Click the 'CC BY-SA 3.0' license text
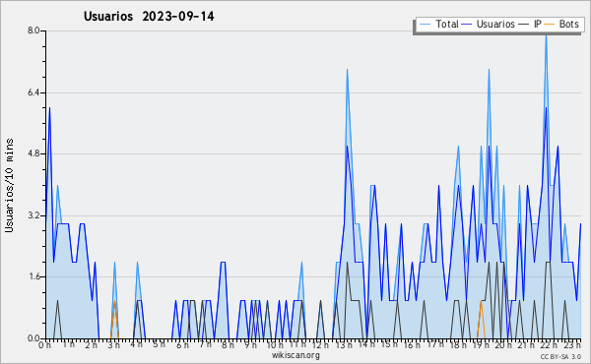 [560, 356]
